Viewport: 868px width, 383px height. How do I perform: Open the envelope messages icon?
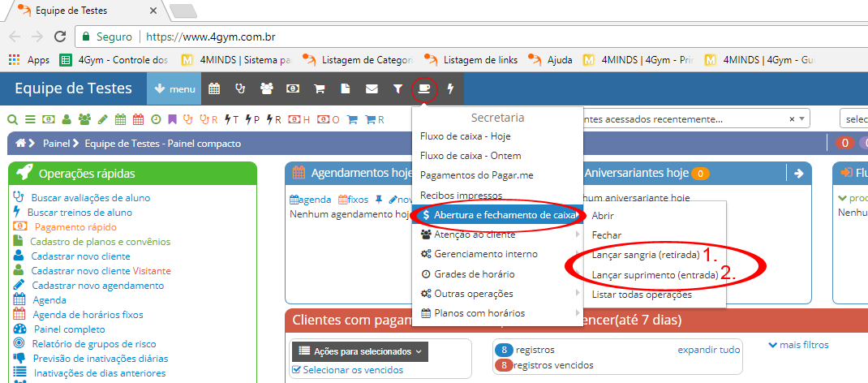pyautogui.click(x=372, y=88)
